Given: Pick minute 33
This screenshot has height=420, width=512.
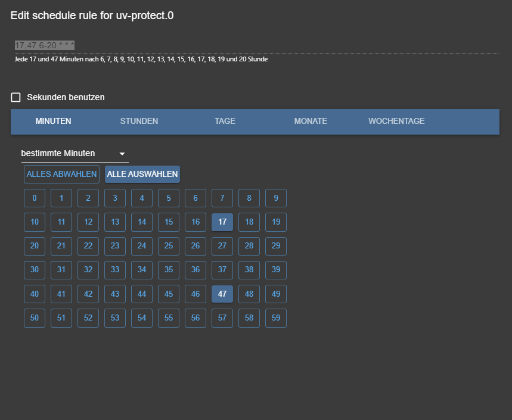Looking at the screenshot, I should click(115, 270).
